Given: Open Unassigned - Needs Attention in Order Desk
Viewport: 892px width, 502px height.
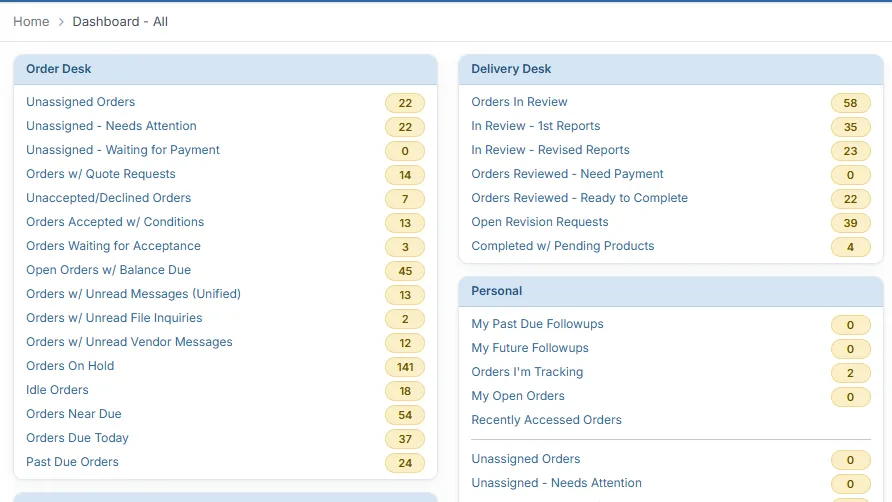Looking at the screenshot, I should pyautogui.click(x=112, y=126).
